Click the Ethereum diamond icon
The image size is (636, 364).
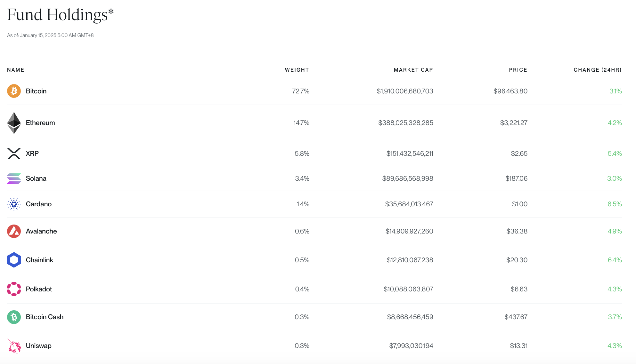[14, 123]
